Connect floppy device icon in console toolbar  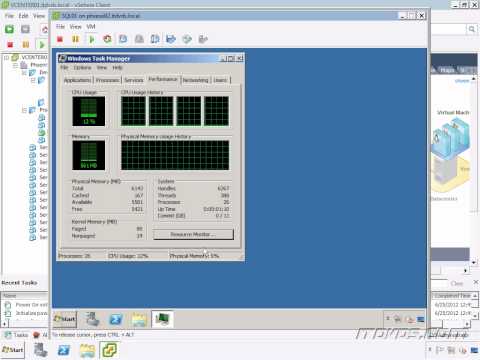pos(171,39)
